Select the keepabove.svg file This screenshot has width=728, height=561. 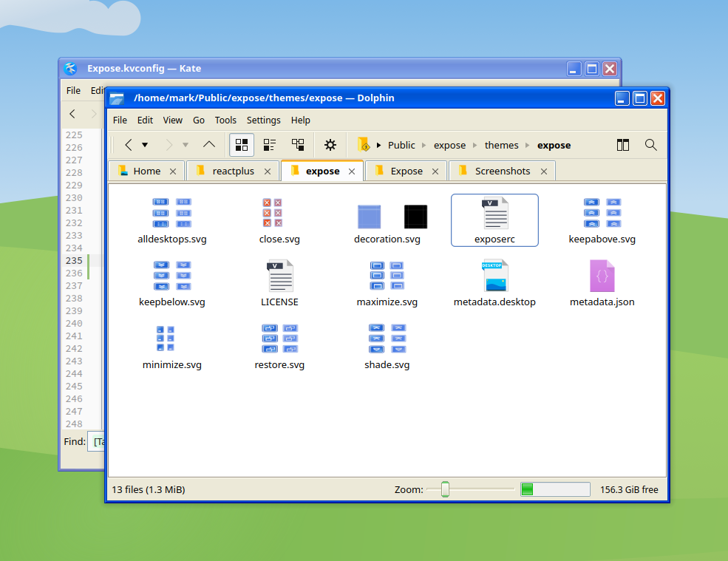click(x=602, y=220)
